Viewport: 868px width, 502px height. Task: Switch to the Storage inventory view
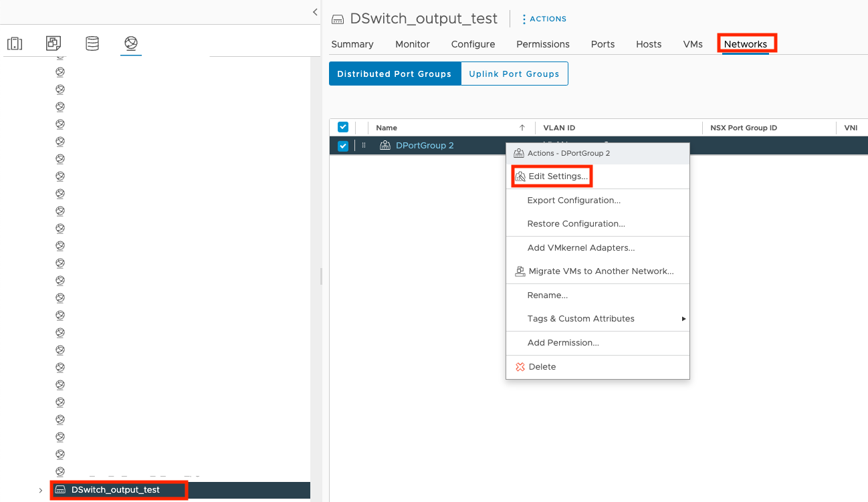click(92, 43)
